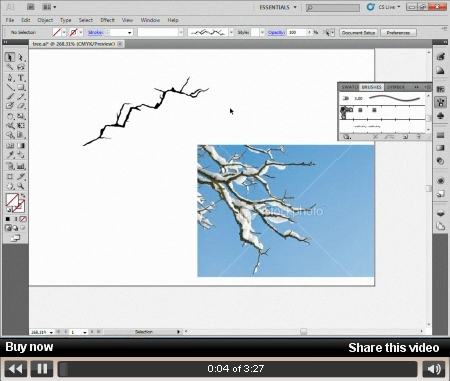Select the Eyedropper tool

(x=10, y=155)
